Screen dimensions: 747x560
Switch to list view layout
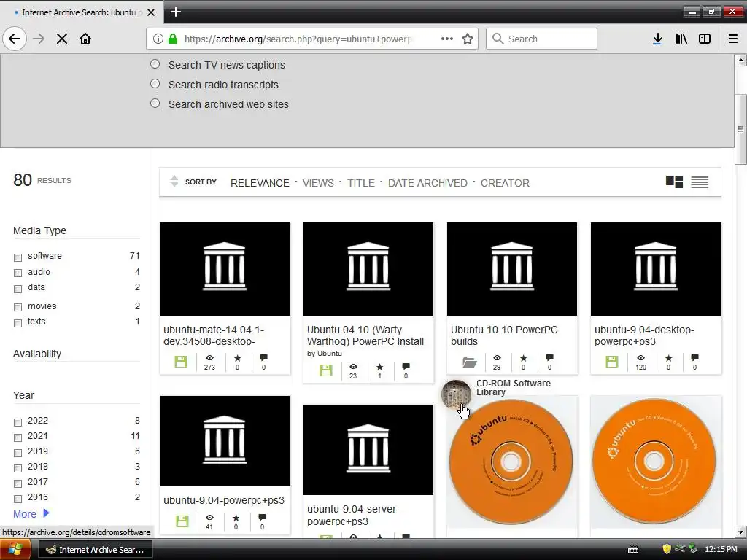coord(700,182)
